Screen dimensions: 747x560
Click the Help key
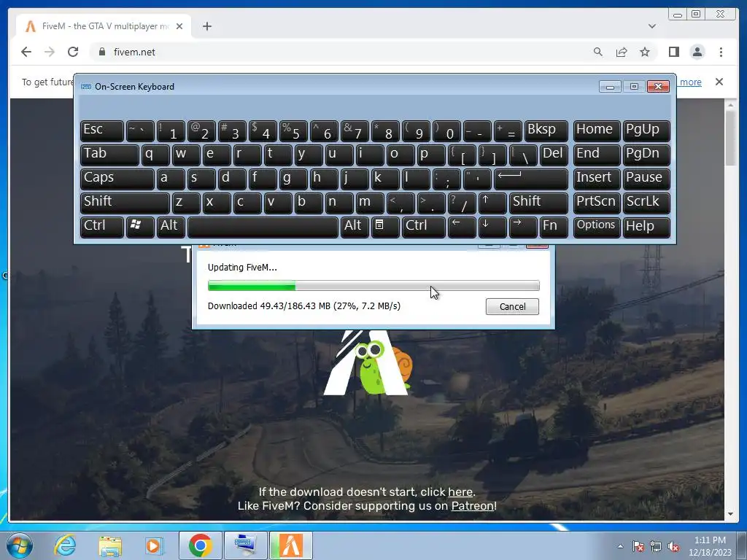click(646, 227)
